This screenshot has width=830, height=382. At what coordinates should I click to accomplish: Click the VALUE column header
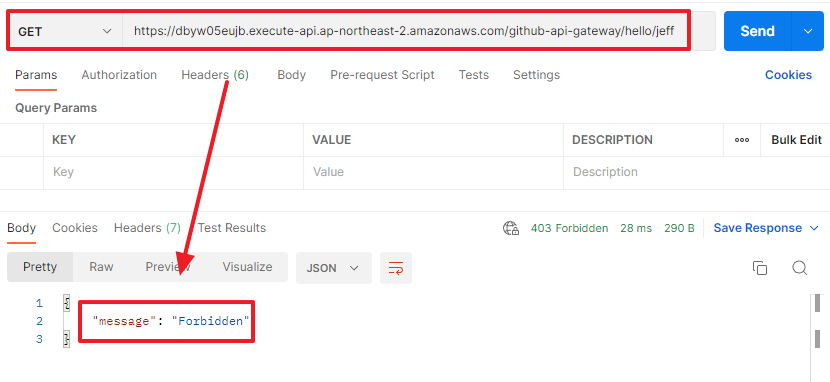click(331, 140)
